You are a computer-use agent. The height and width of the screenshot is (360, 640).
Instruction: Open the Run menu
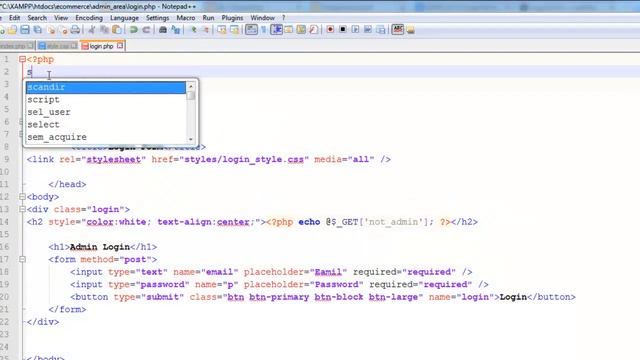[x=208, y=18]
